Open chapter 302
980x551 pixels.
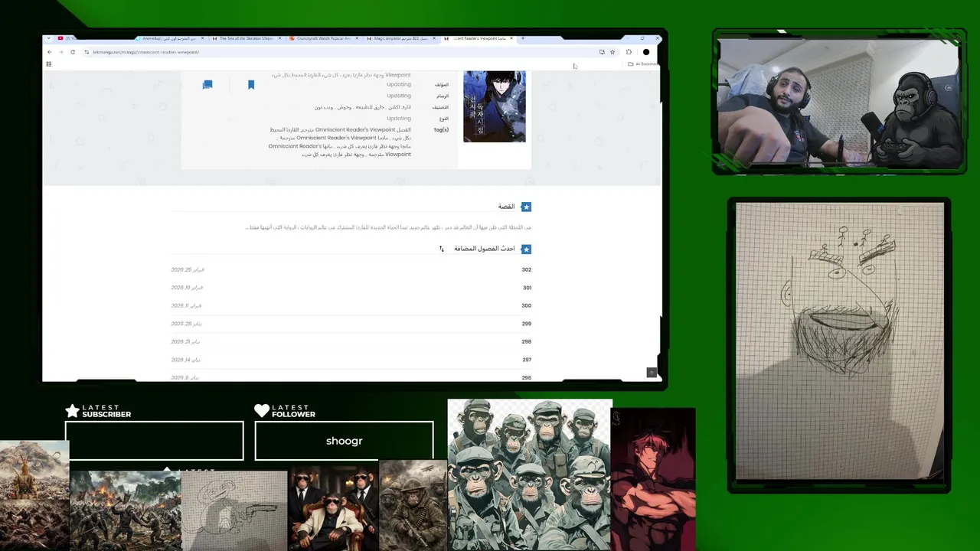[526, 269]
